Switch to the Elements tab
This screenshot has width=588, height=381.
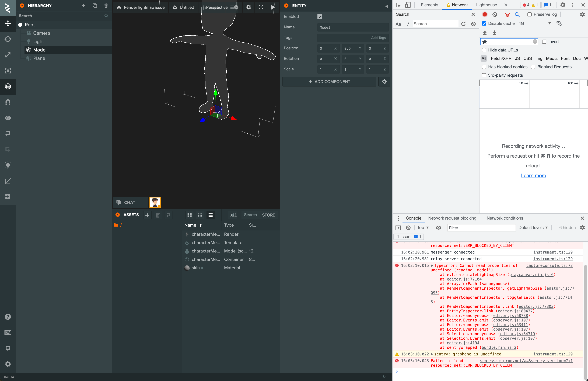(429, 5)
